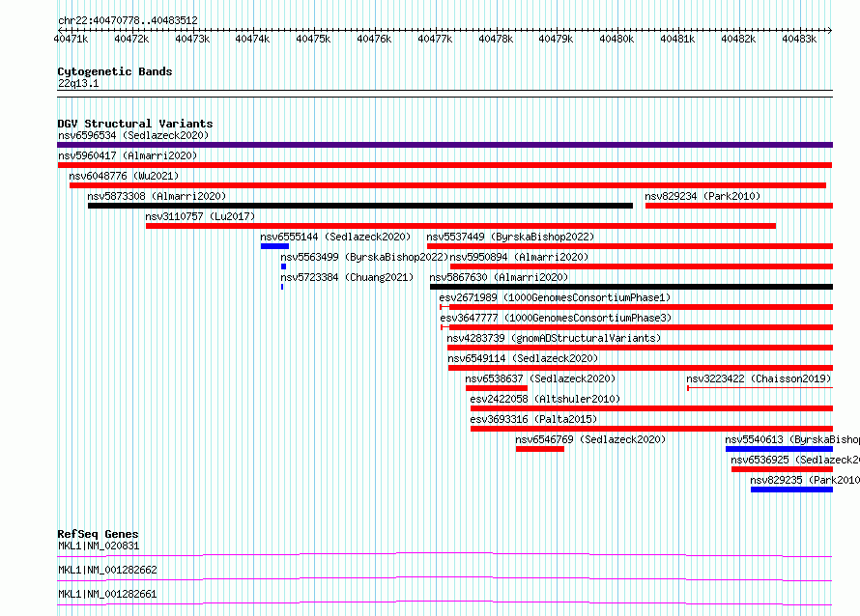Click the red bar of nsv4283739
The width and height of the screenshot is (860, 616).
point(640,348)
